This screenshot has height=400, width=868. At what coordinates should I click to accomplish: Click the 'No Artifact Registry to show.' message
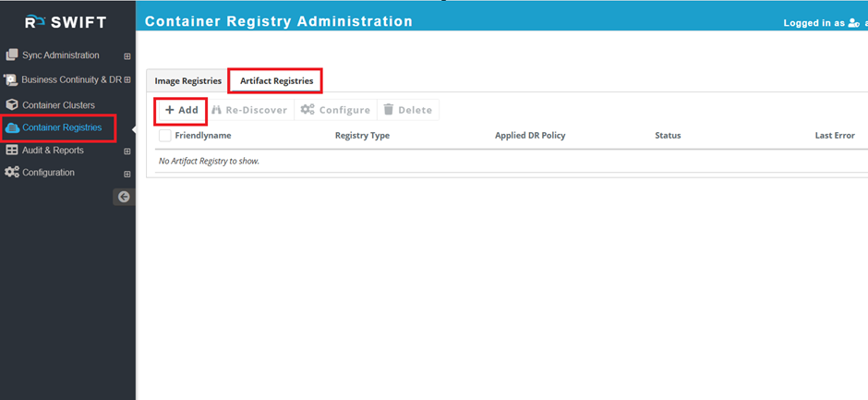[x=210, y=162]
